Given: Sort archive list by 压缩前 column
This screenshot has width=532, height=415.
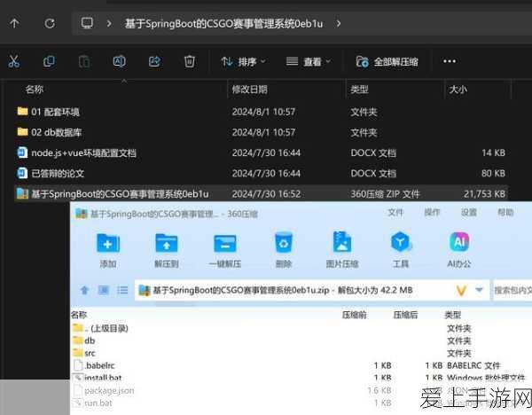Looking at the screenshot, I should coord(354,315).
